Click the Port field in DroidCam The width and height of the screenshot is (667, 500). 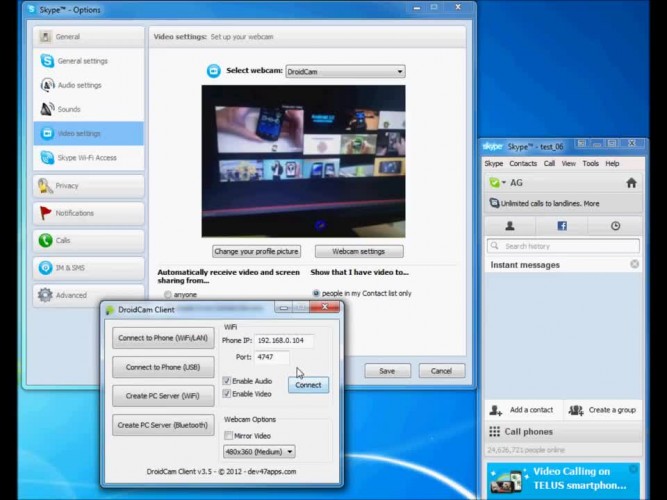click(272, 357)
